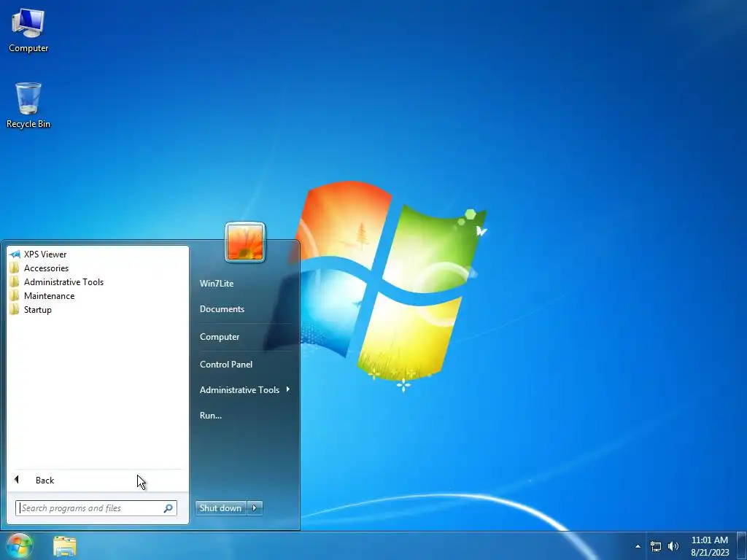Expand the Maintenance folder label
This screenshot has height=560, width=747.
click(x=49, y=296)
